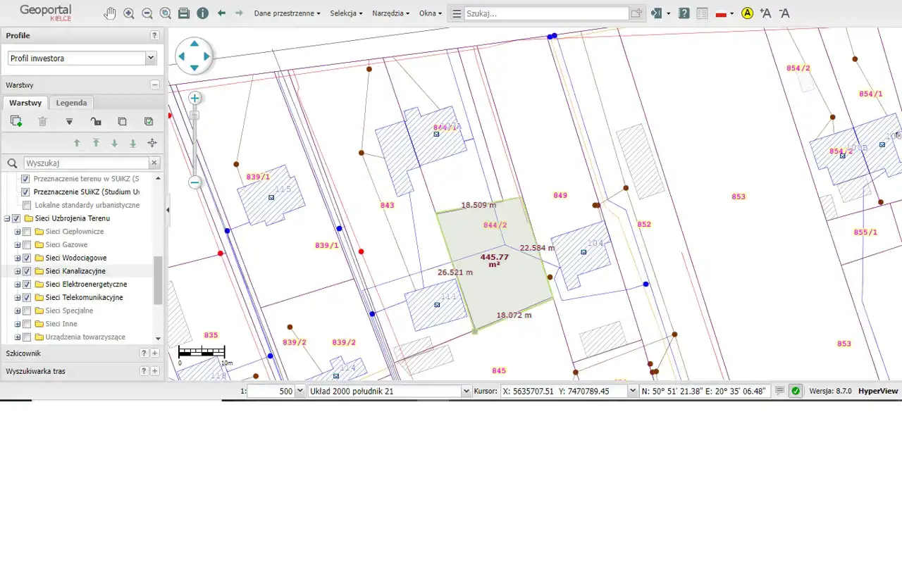Open the Dane przestrzenne menu

pyautogui.click(x=287, y=13)
